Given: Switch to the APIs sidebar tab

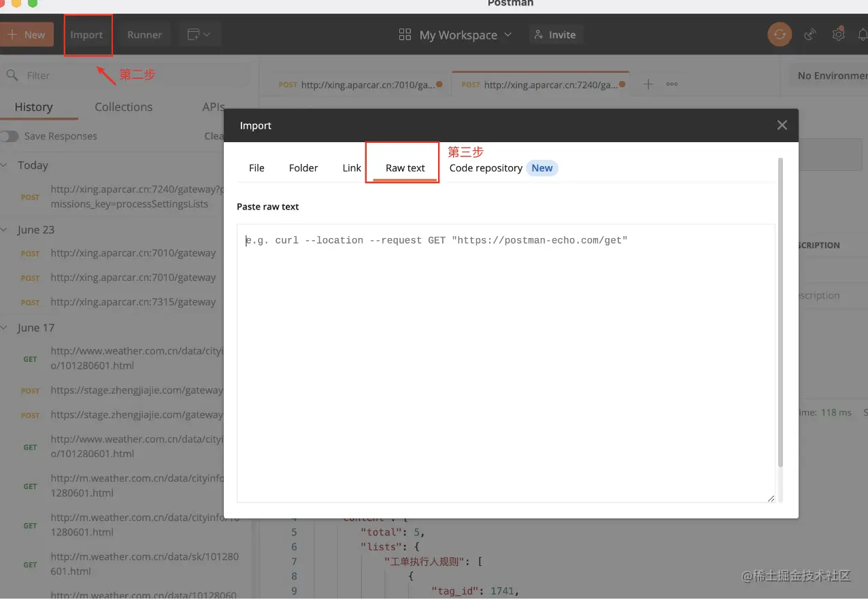Looking at the screenshot, I should 213,107.
